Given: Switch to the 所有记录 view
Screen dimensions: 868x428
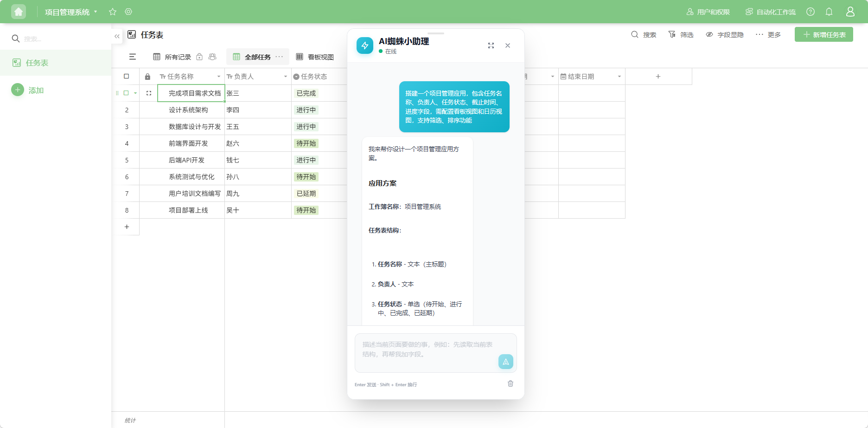Looking at the screenshot, I should (x=178, y=57).
